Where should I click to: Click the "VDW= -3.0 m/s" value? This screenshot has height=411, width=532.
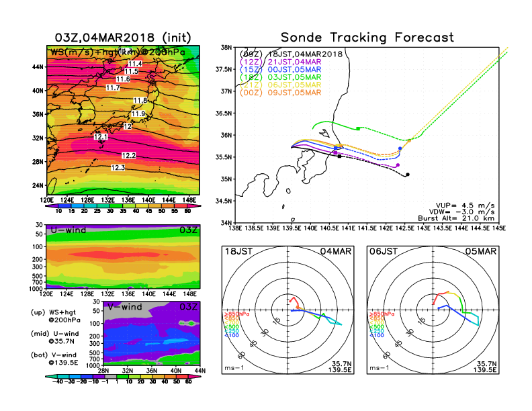[x=461, y=212]
